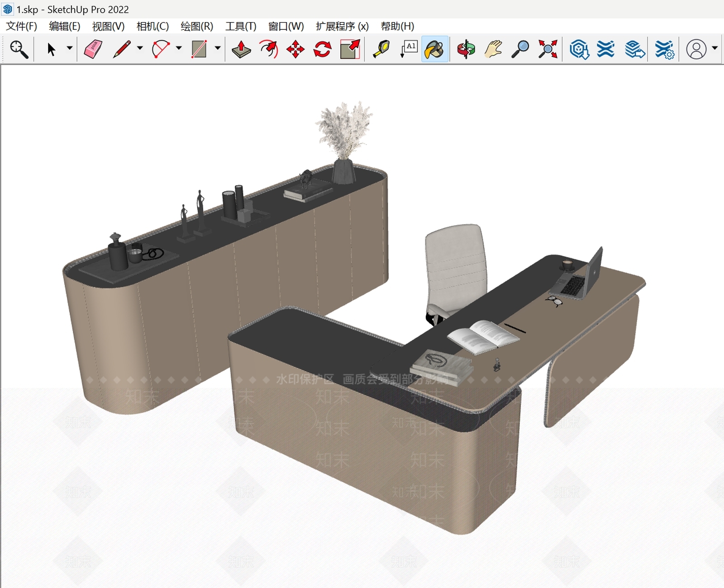Click Send to LayOut icon
The image size is (724, 588).
click(635, 49)
